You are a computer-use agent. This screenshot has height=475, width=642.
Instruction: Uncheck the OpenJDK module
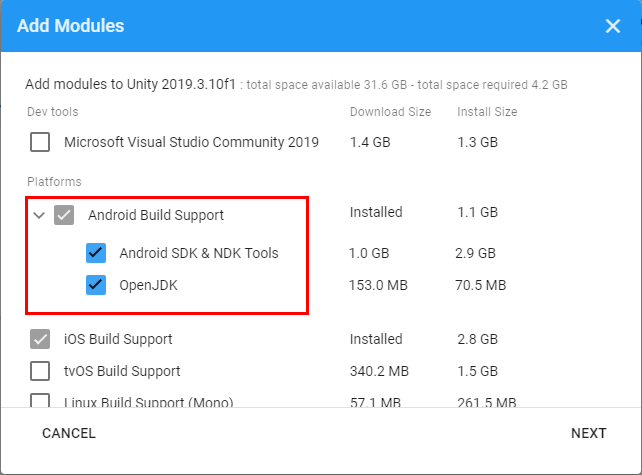pos(96,285)
